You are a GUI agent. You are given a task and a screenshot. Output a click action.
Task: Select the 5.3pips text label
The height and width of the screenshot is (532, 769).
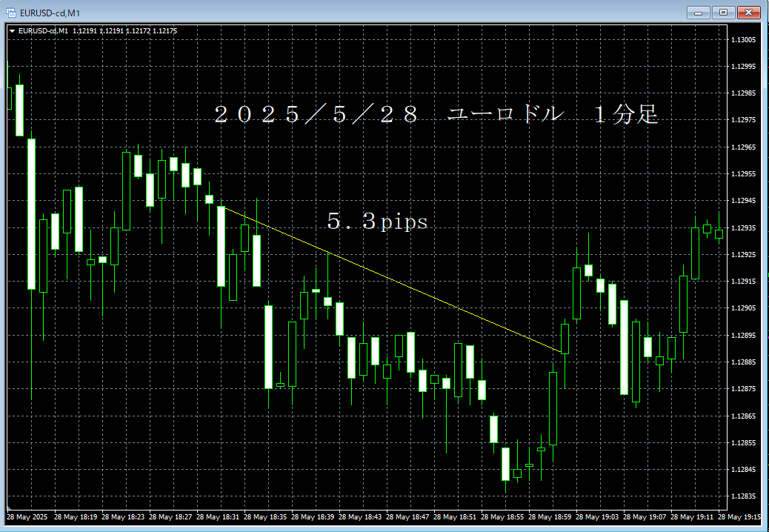(x=377, y=222)
